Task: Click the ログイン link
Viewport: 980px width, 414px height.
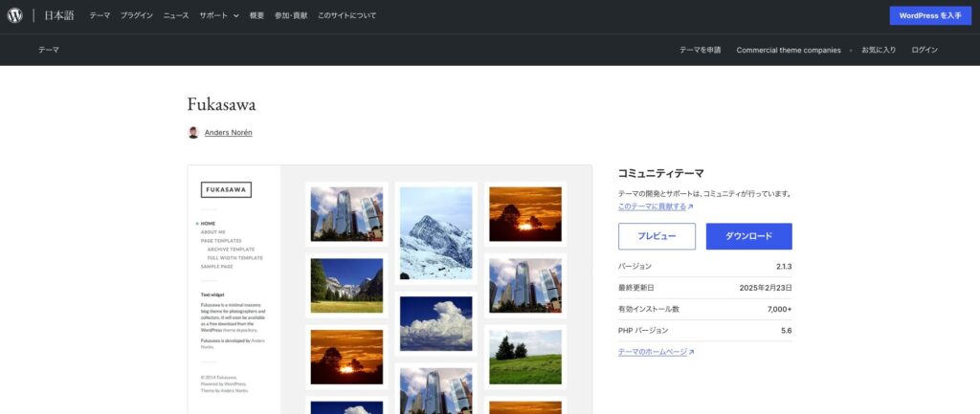Action: [x=924, y=50]
